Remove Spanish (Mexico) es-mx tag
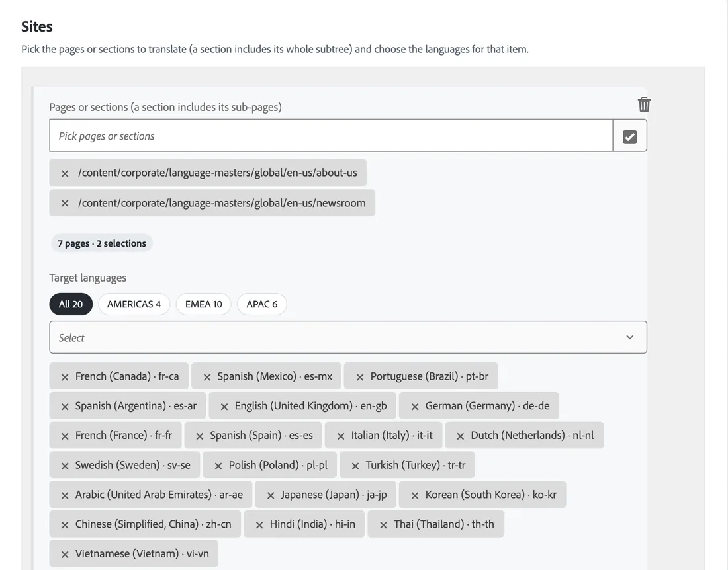Viewport: 728px width, 570px height. pos(207,377)
